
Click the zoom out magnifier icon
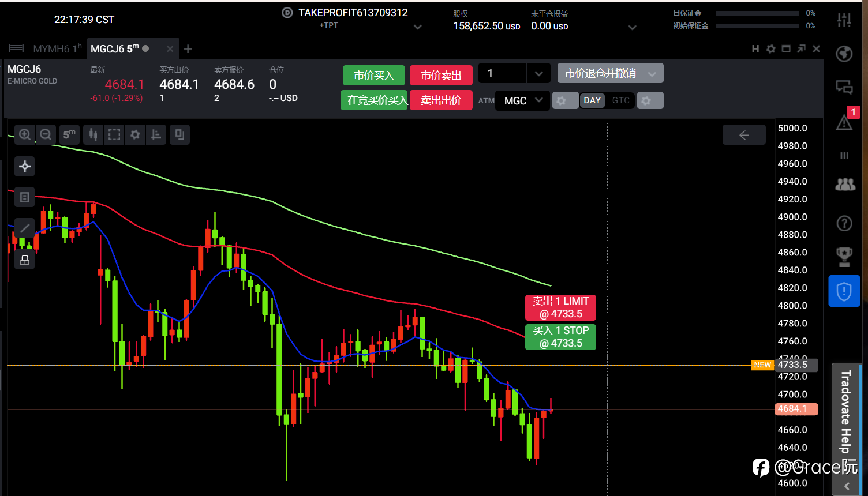point(46,135)
